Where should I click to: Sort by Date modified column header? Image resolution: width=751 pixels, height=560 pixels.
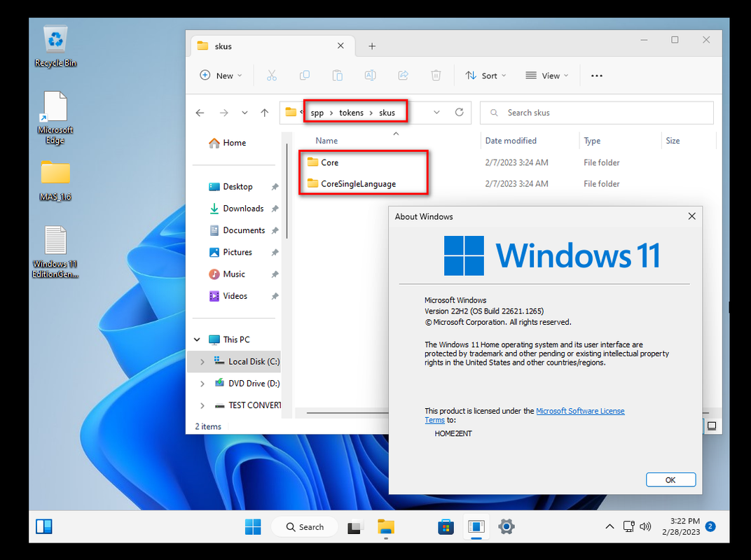click(x=511, y=141)
